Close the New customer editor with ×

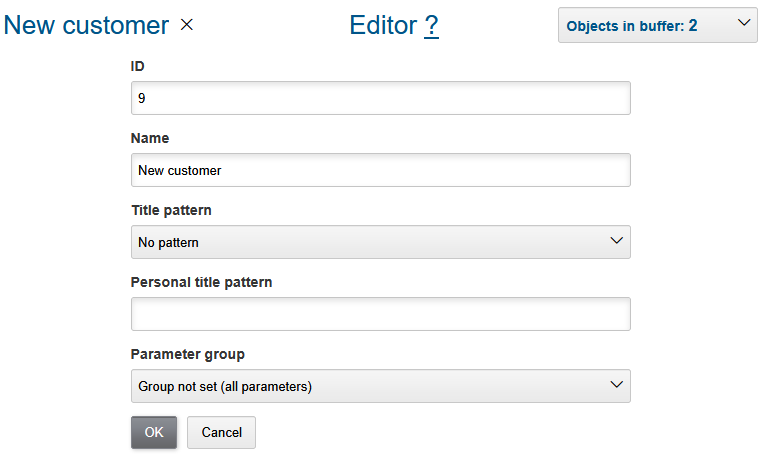187,26
